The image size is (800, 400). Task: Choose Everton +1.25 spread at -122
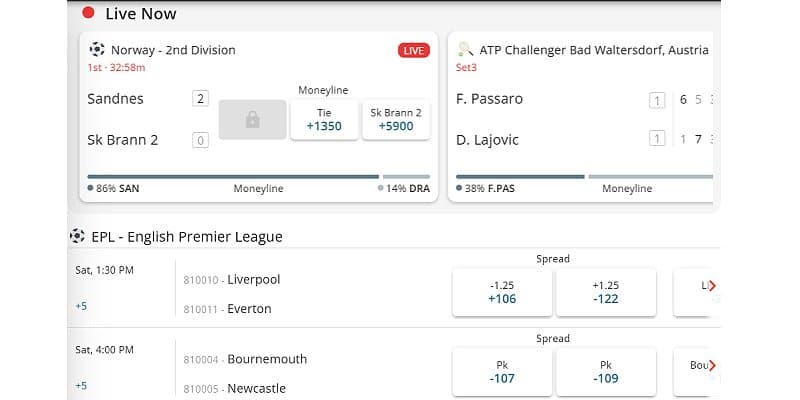[x=606, y=292]
